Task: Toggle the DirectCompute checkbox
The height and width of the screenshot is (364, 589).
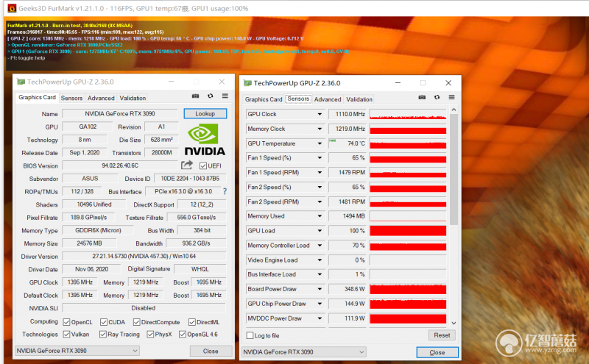Action: pos(137,322)
